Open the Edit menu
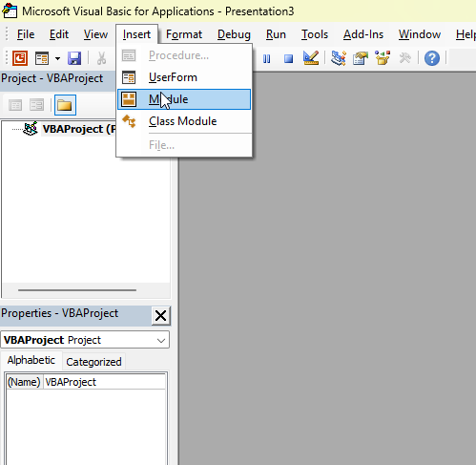The image size is (476, 465). (x=59, y=34)
